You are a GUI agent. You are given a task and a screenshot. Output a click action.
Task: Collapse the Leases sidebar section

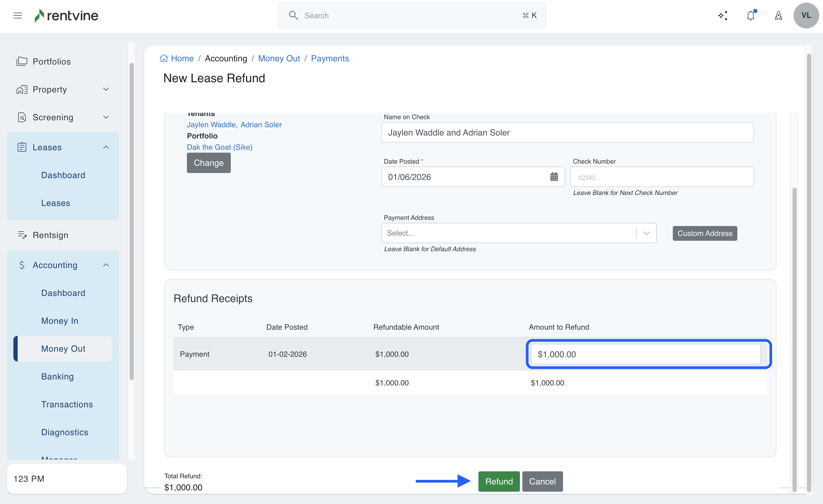(x=106, y=147)
